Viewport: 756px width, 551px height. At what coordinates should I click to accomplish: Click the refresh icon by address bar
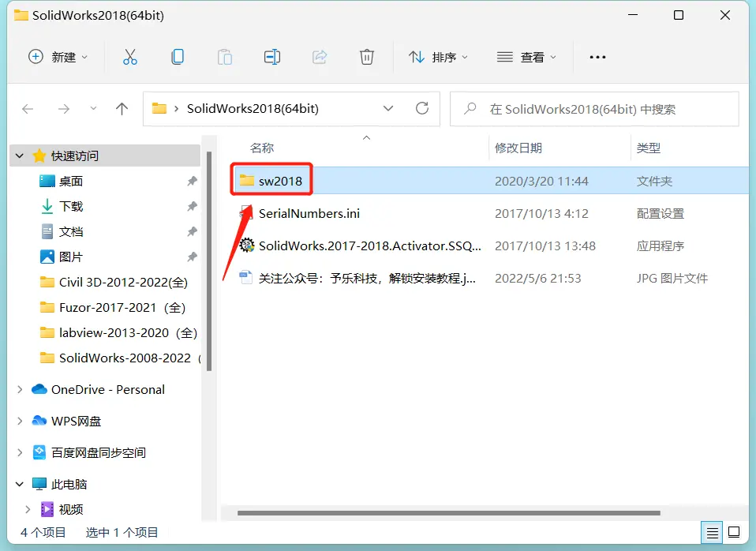pos(422,108)
